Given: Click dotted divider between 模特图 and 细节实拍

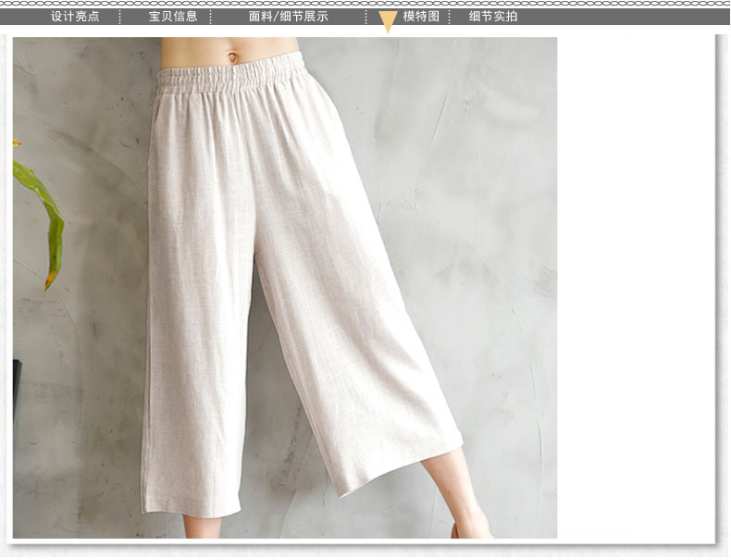Looking at the screenshot, I should point(450,17).
